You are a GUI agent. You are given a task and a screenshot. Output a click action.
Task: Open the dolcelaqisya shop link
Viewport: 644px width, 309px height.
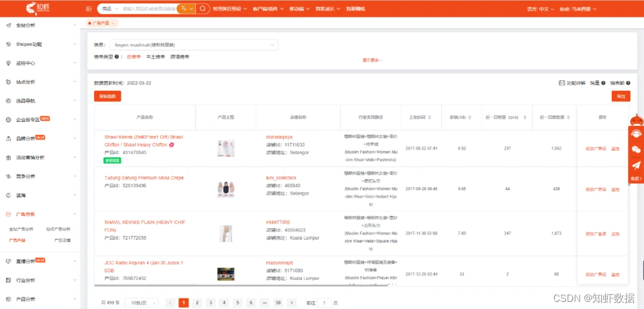click(279, 137)
